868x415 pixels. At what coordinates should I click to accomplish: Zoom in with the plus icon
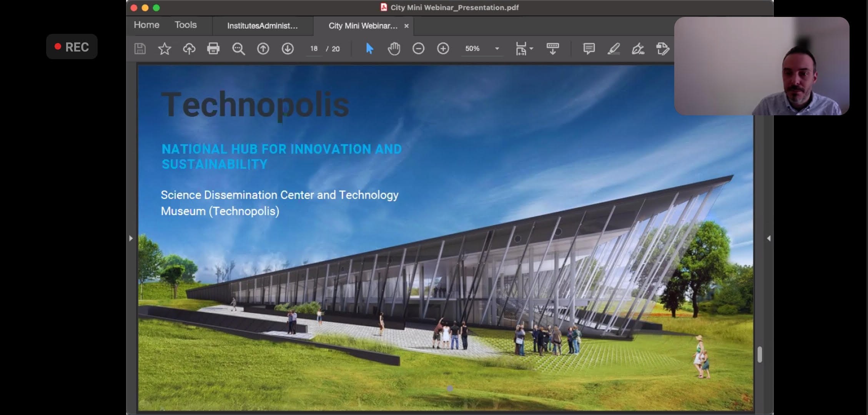tap(443, 49)
